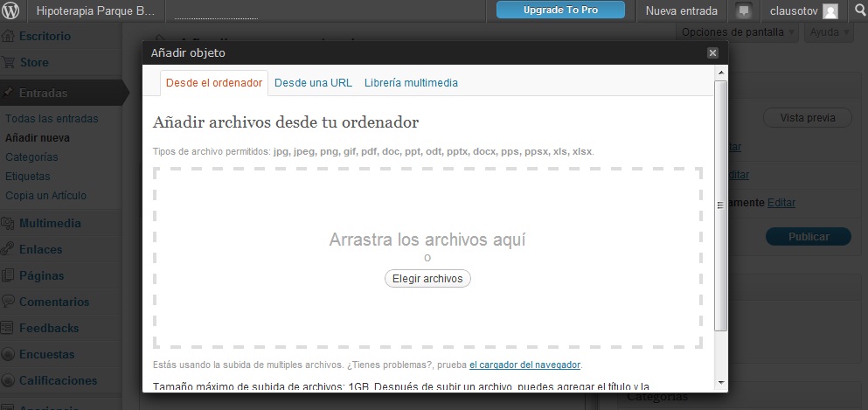This screenshot has height=410, width=868.
Task: Expand the Opciones de pantalla dropdown
Action: (739, 32)
